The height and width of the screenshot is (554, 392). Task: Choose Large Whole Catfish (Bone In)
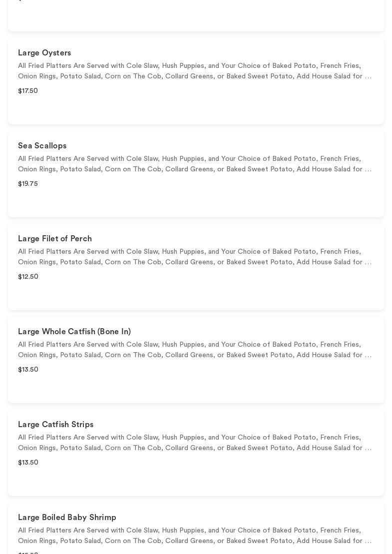(74, 332)
